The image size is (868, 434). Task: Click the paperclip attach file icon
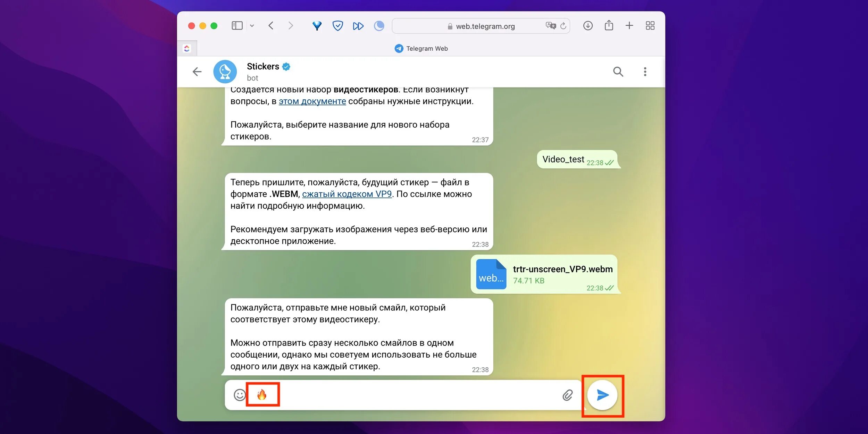click(x=567, y=395)
